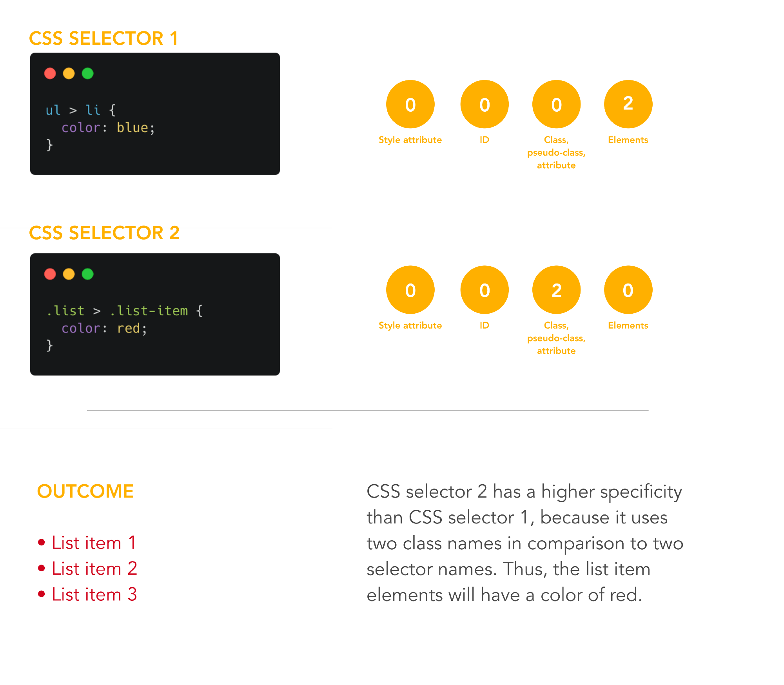Click the red close button on CSS Selector 2
This screenshot has width=784, height=685.
[x=51, y=272]
